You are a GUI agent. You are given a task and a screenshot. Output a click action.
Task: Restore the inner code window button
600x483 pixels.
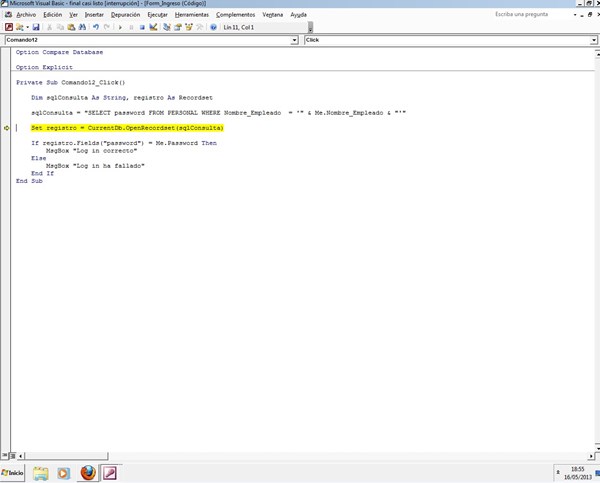590,15
